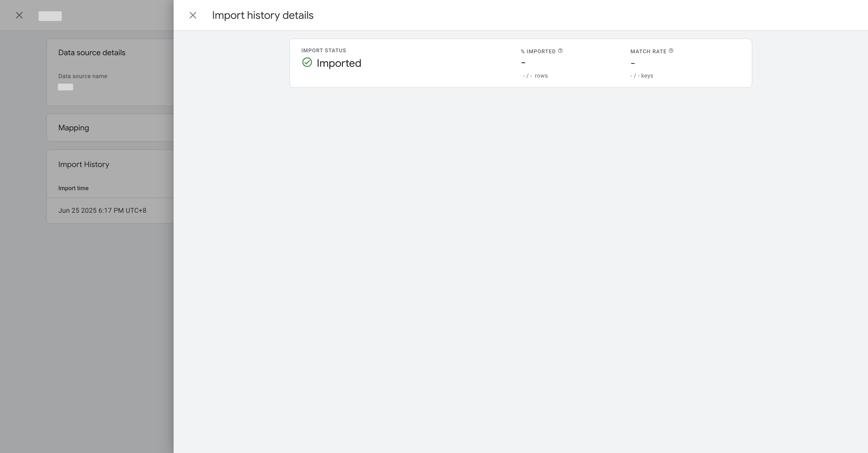Click the % IMPORTED label

tap(538, 52)
